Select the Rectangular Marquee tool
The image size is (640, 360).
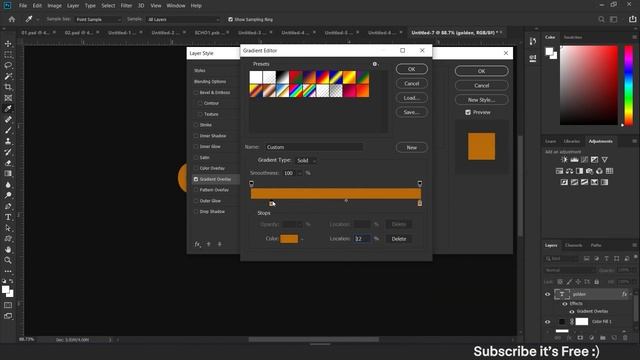[8, 55]
